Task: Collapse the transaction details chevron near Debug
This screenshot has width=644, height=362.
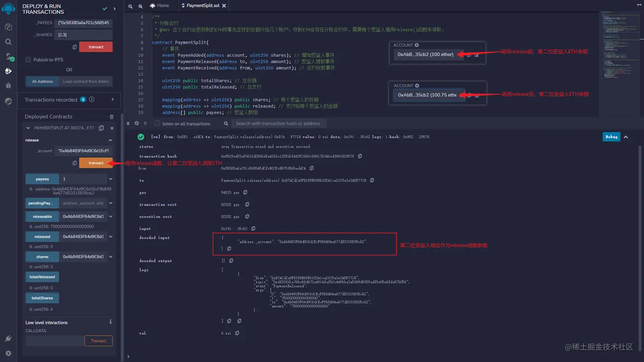Action: click(626, 137)
